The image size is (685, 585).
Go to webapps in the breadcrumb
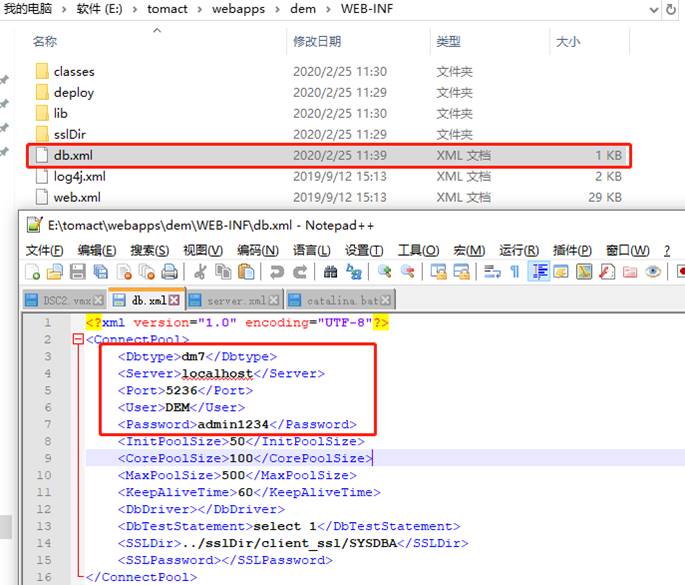(239, 9)
